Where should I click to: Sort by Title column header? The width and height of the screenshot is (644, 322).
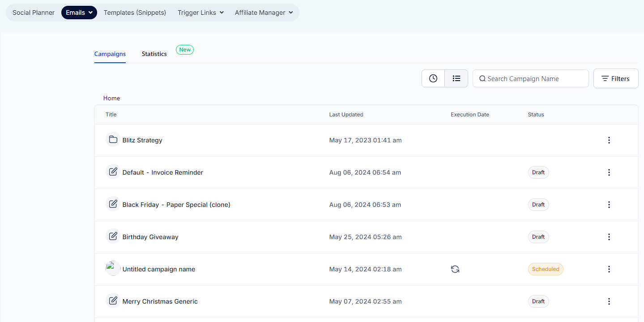coord(111,115)
